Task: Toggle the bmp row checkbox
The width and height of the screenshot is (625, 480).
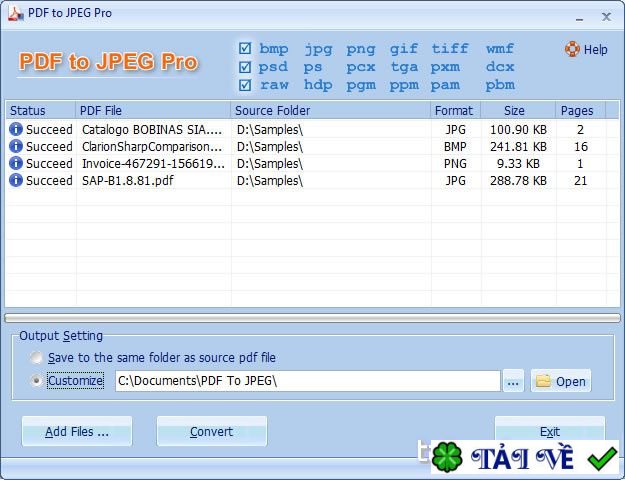Action: [x=245, y=48]
